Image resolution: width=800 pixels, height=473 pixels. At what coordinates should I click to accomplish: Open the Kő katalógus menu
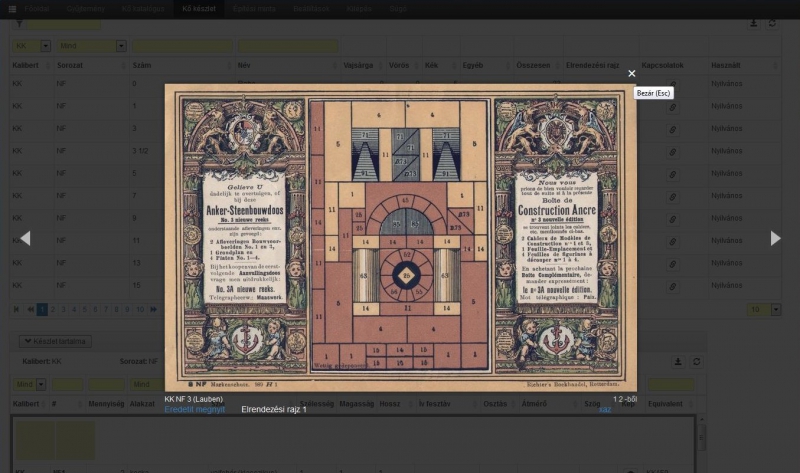pyautogui.click(x=143, y=9)
